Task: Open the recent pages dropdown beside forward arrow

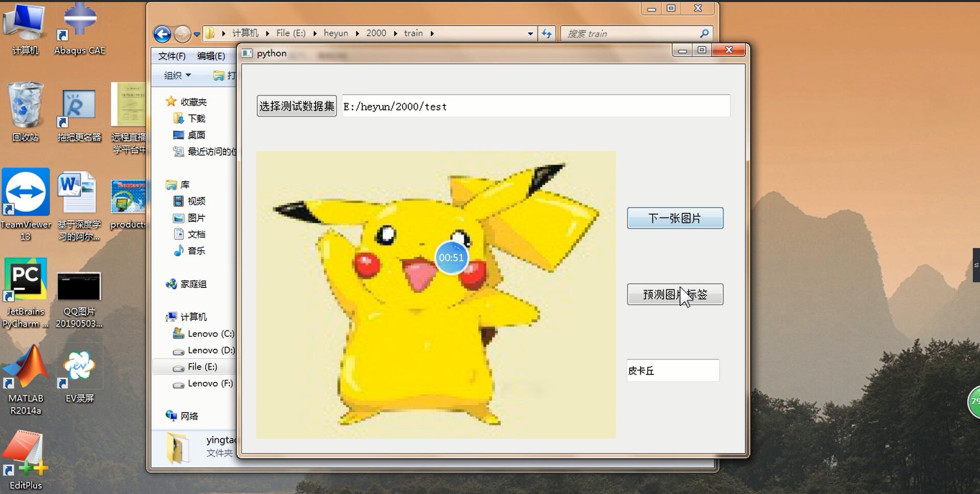Action: (196, 34)
